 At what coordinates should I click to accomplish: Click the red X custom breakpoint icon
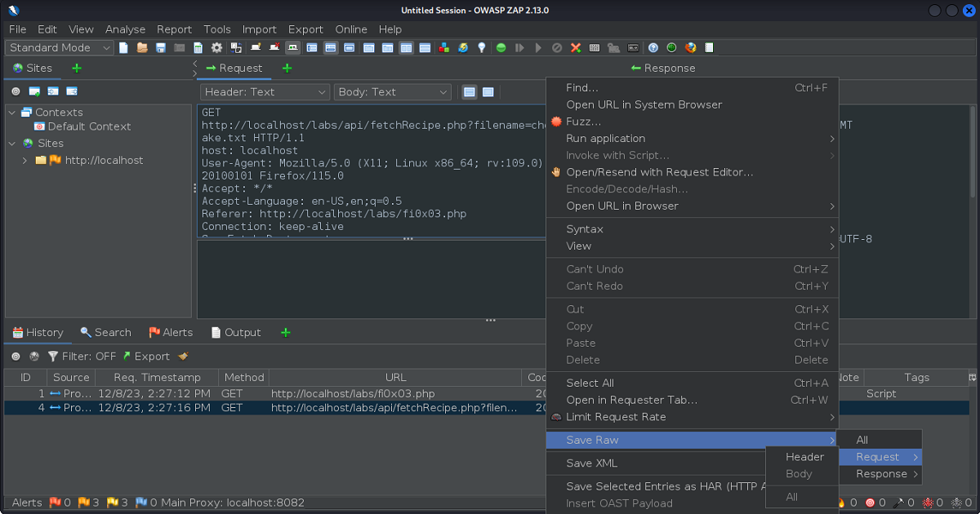[576, 48]
